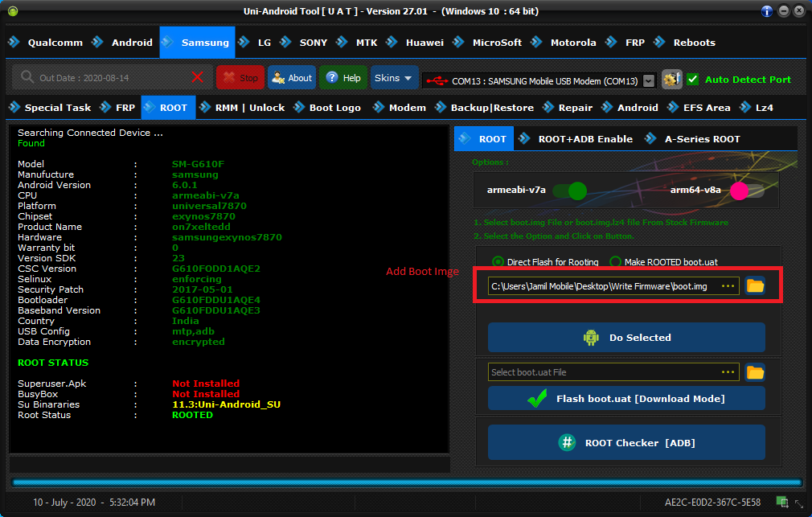Image resolution: width=812 pixels, height=517 pixels.
Task: Click the three dots in the boot.img path field
Action: tap(728, 286)
